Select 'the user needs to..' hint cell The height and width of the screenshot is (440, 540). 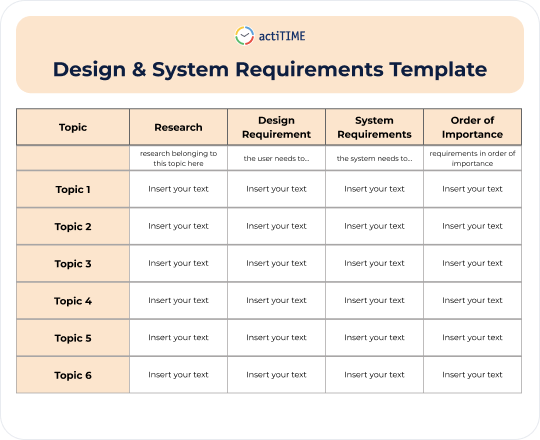click(277, 158)
